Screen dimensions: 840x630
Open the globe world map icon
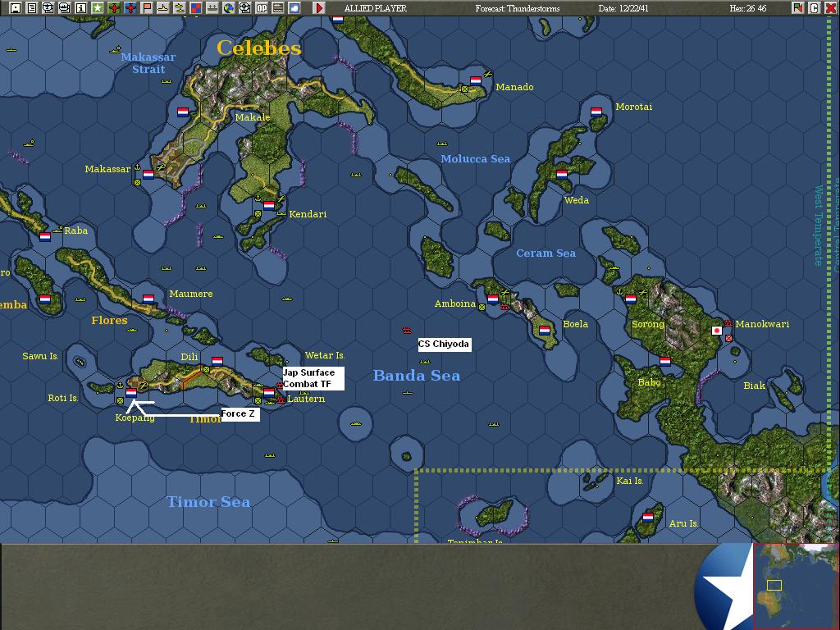(x=228, y=7)
